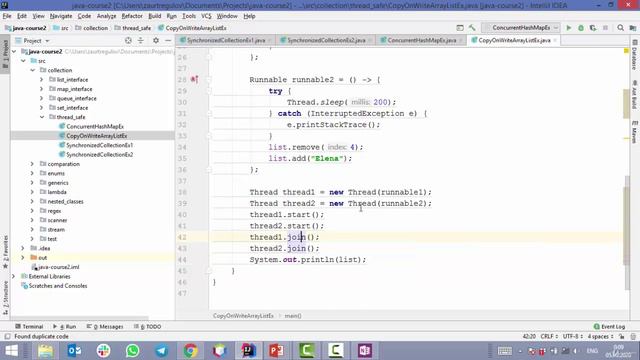Switch to SynchronizedCollectionEx1.java tab
Viewport: 640px width, 360px height.
point(226,40)
